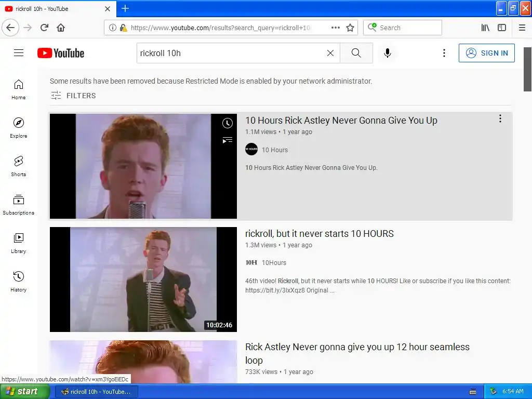The height and width of the screenshot is (399, 532).
Task: Click the system tray network status icon
Action: (x=494, y=392)
